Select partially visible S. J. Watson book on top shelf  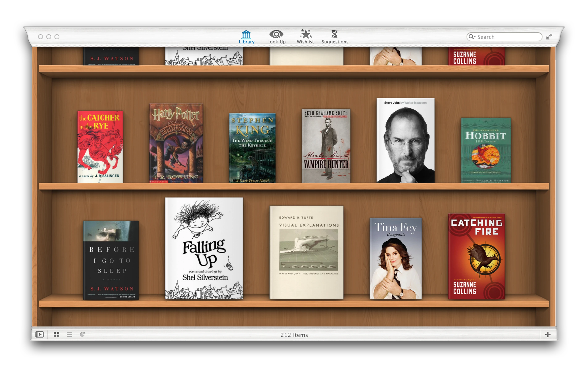(x=111, y=56)
